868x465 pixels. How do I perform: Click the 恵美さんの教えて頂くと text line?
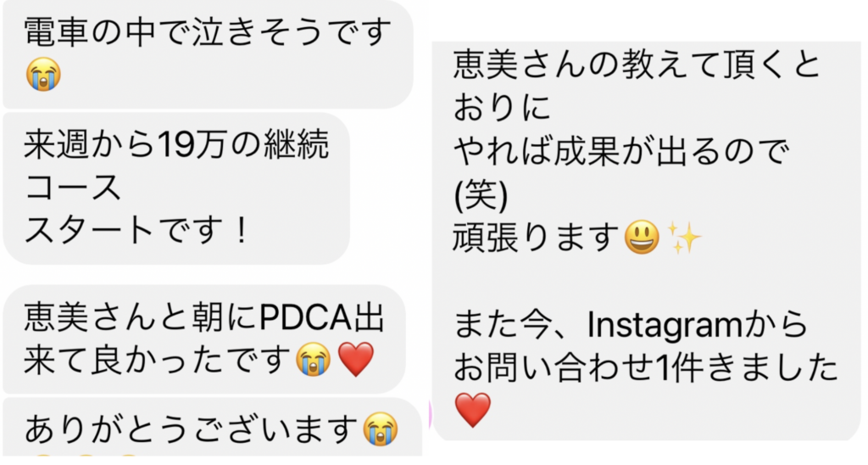coord(636,64)
